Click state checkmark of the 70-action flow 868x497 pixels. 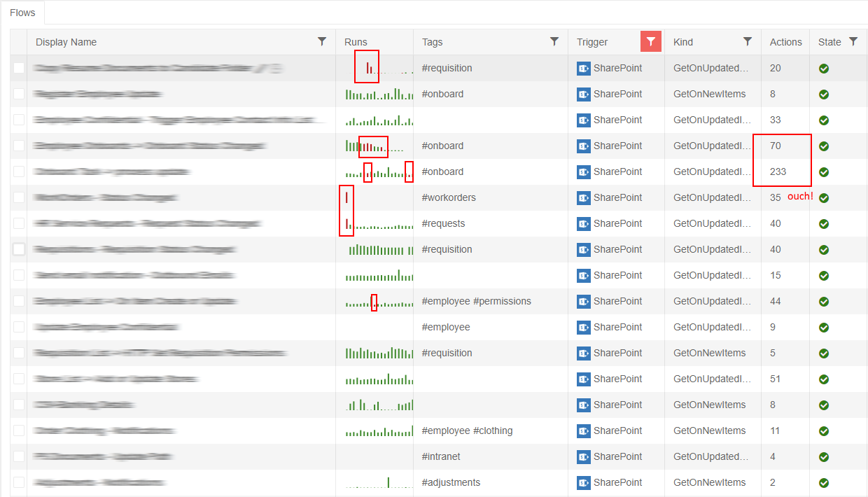pyautogui.click(x=824, y=146)
